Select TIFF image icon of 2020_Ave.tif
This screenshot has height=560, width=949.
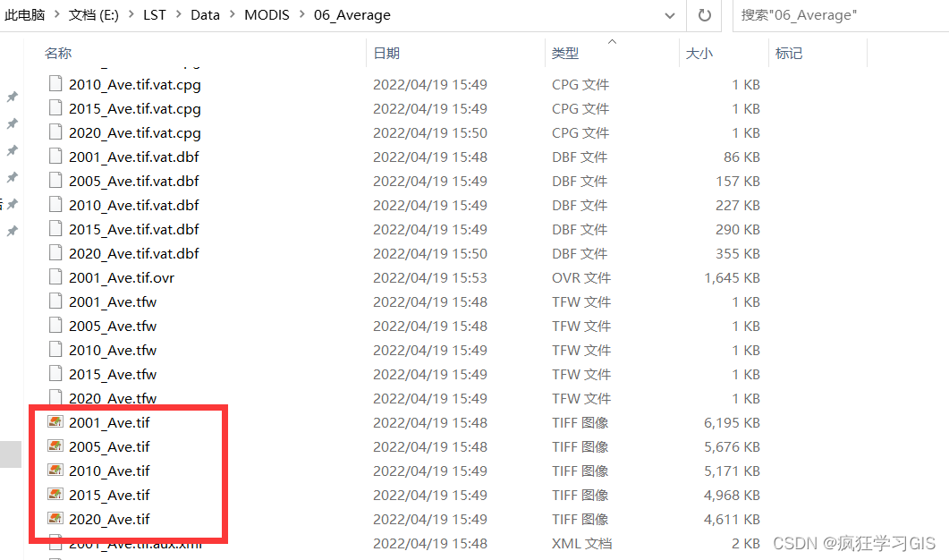pos(55,519)
